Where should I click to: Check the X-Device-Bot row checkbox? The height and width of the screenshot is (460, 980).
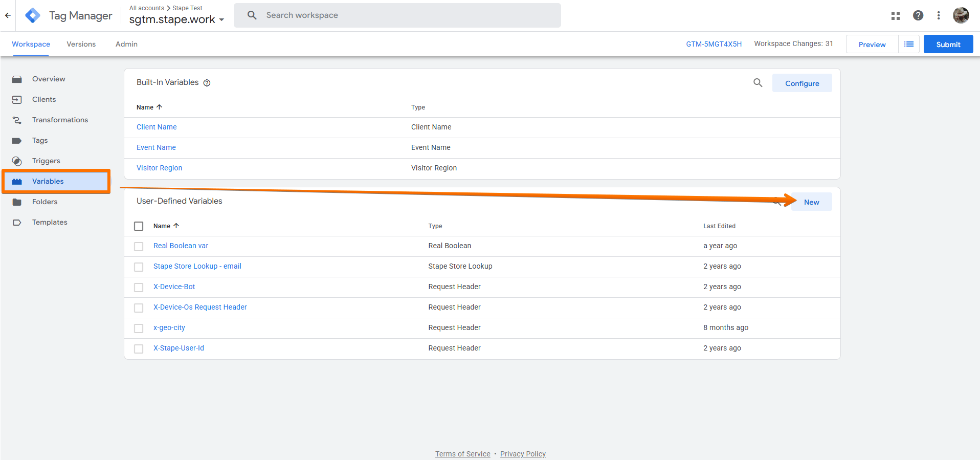coord(139,288)
